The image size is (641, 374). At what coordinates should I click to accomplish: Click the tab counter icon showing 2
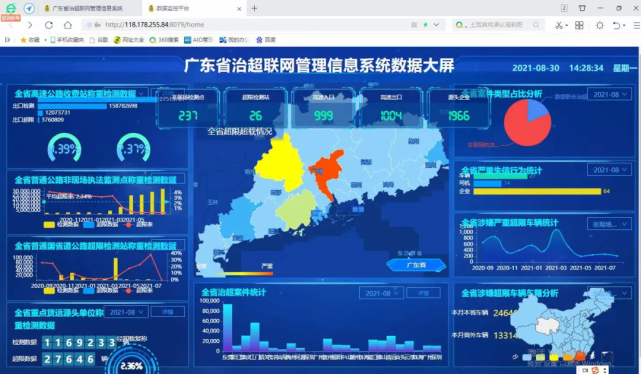coord(564,8)
